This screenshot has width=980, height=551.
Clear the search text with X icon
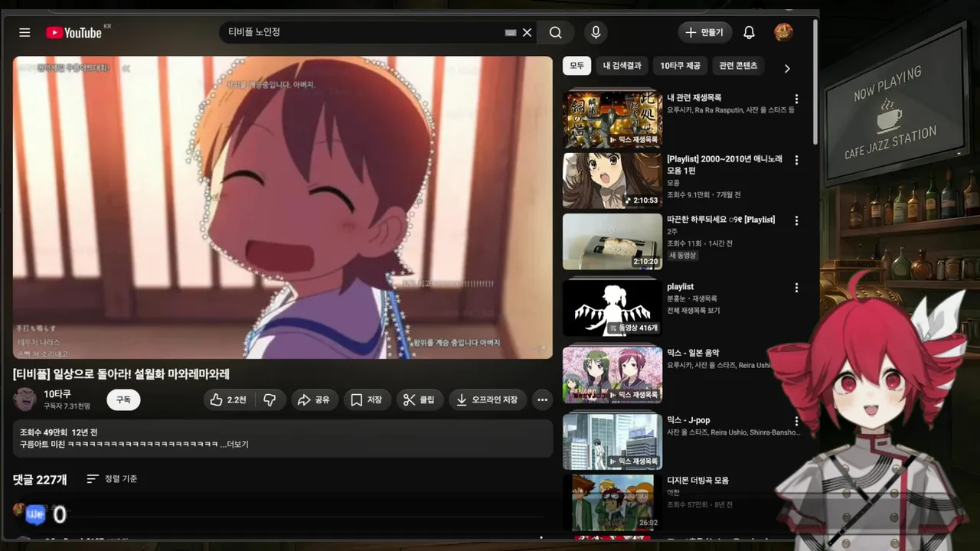coord(527,33)
